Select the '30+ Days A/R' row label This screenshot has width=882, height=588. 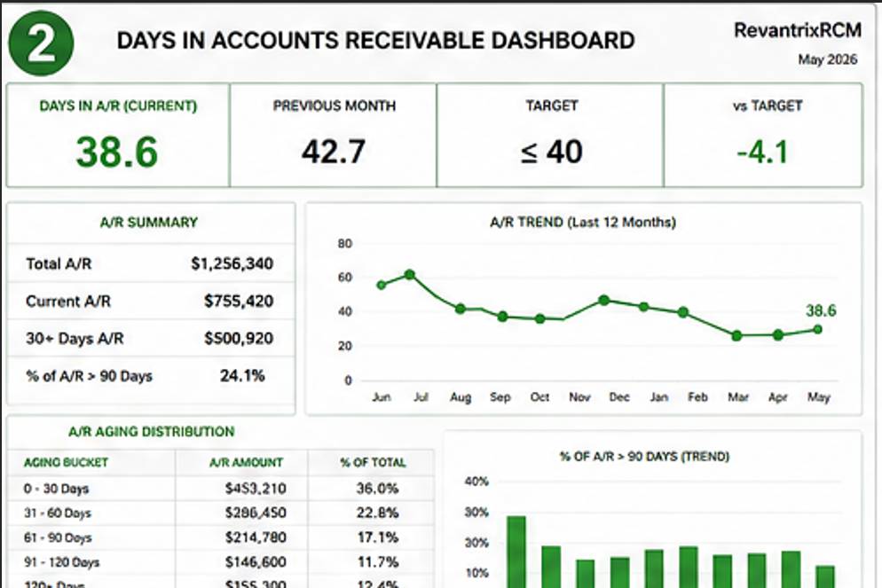[x=75, y=339]
